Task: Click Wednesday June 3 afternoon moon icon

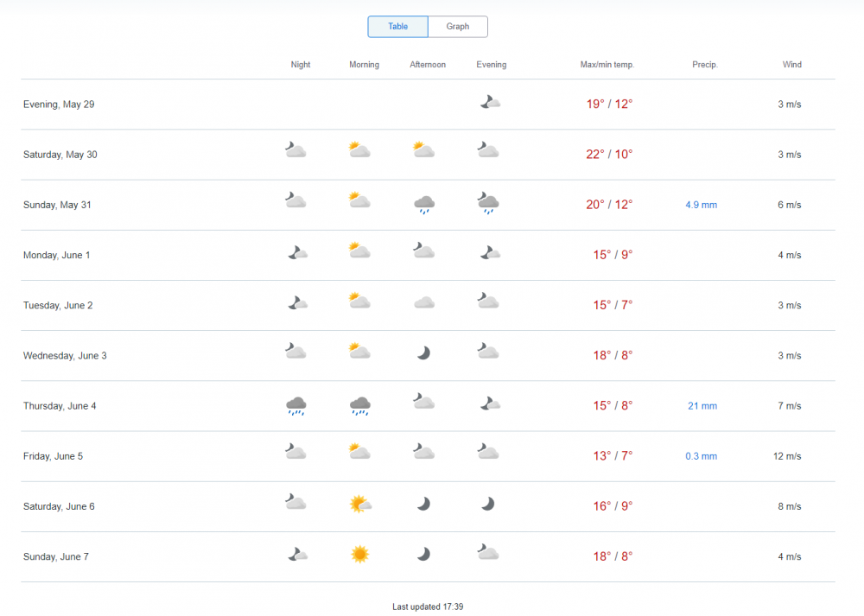Action: (x=423, y=352)
